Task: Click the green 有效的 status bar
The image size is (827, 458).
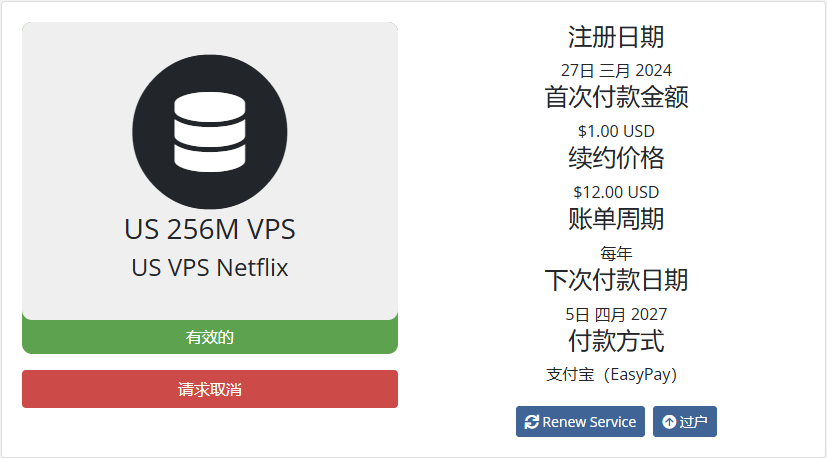Action: tap(210, 337)
